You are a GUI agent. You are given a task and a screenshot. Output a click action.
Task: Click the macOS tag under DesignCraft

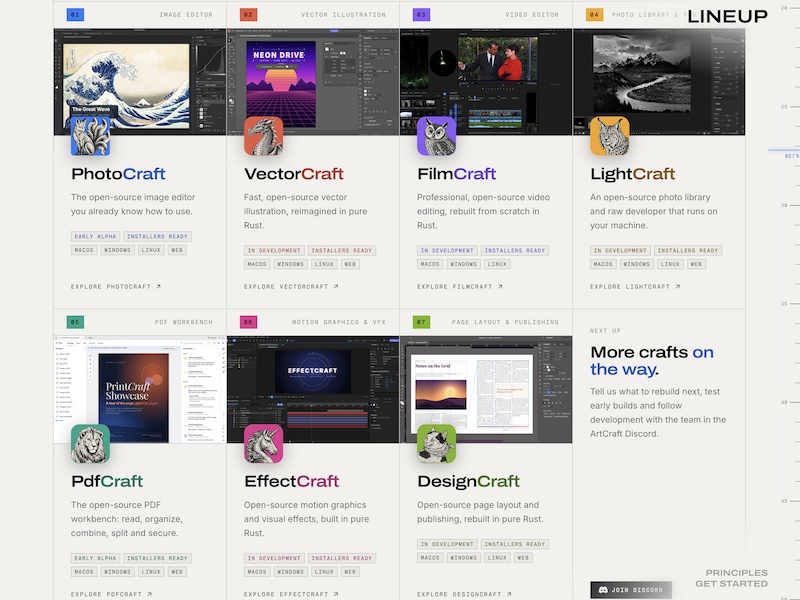click(x=430, y=558)
